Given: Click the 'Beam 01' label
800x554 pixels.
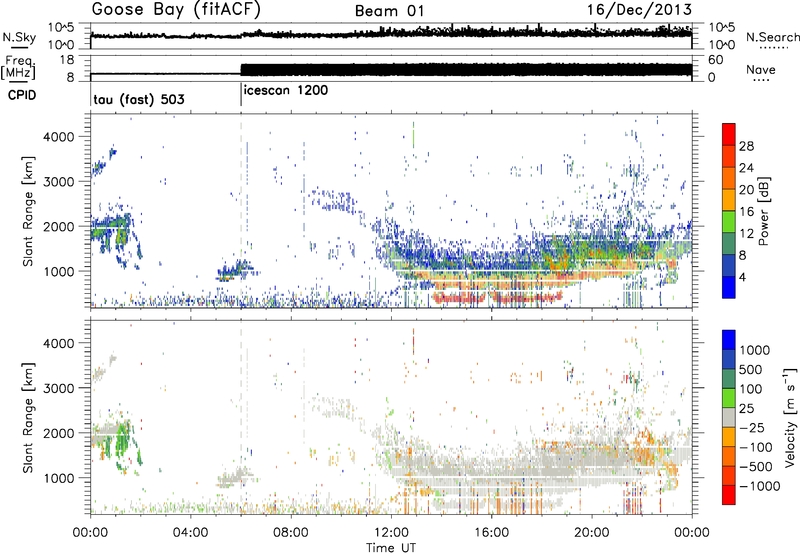Looking at the screenshot, I should coord(390,11).
